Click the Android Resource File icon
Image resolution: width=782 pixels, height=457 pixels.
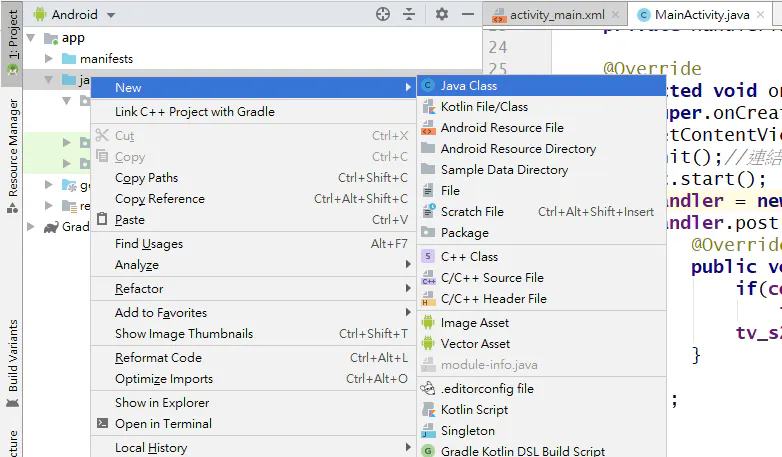(x=428, y=128)
